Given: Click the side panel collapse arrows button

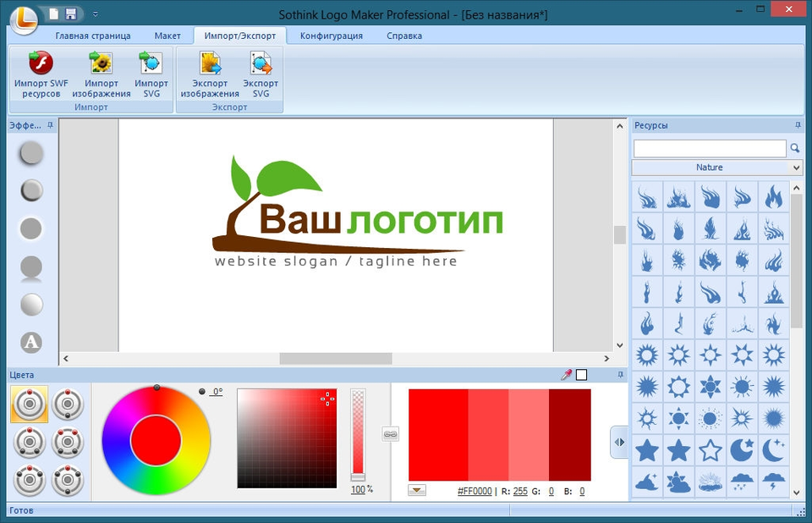Looking at the screenshot, I should [619, 442].
